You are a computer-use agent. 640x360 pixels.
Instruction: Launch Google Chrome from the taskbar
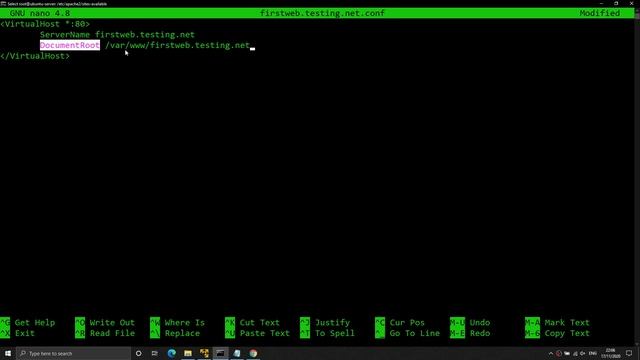pos(253,353)
